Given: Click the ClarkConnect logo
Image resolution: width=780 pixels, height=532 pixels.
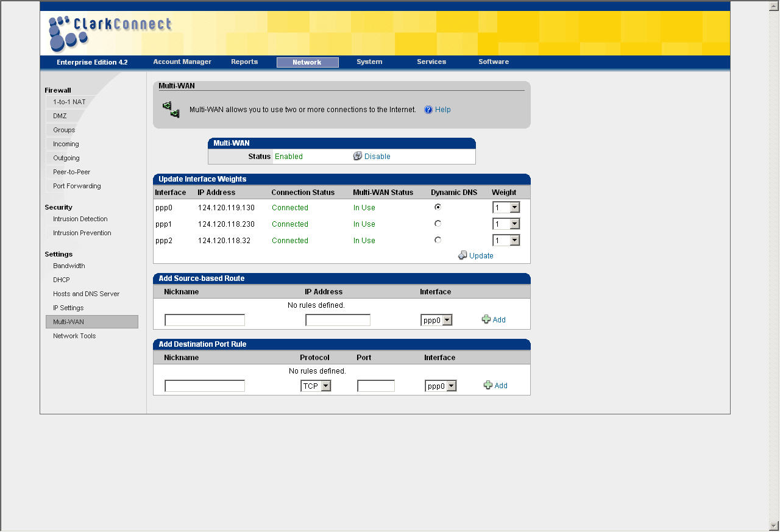Looking at the screenshot, I should point(110,32).
